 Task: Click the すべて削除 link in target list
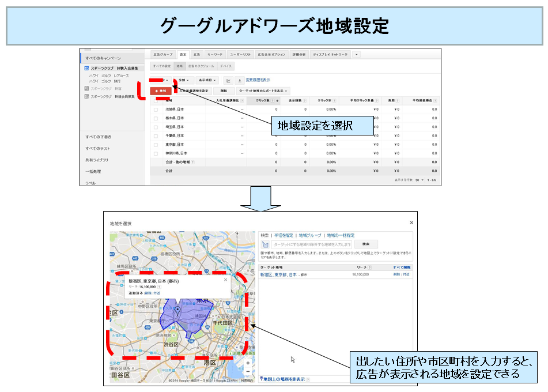coord(402,267)
